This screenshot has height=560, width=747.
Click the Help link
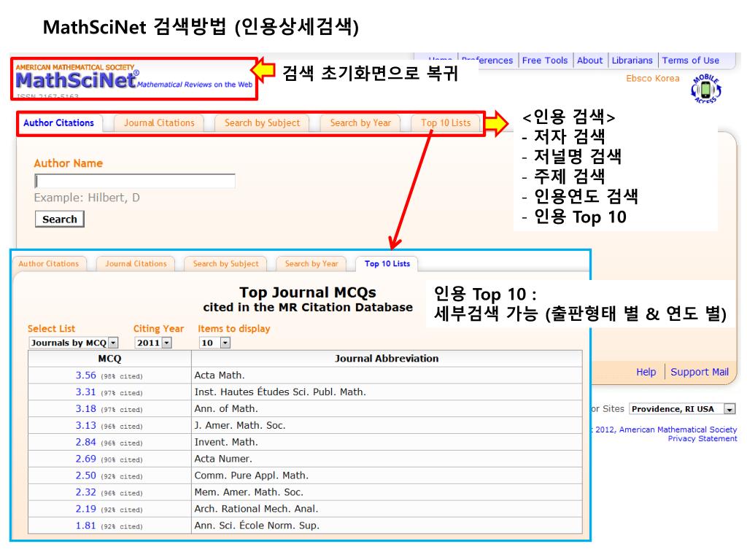pyautogui.click(x=646, y=372)
